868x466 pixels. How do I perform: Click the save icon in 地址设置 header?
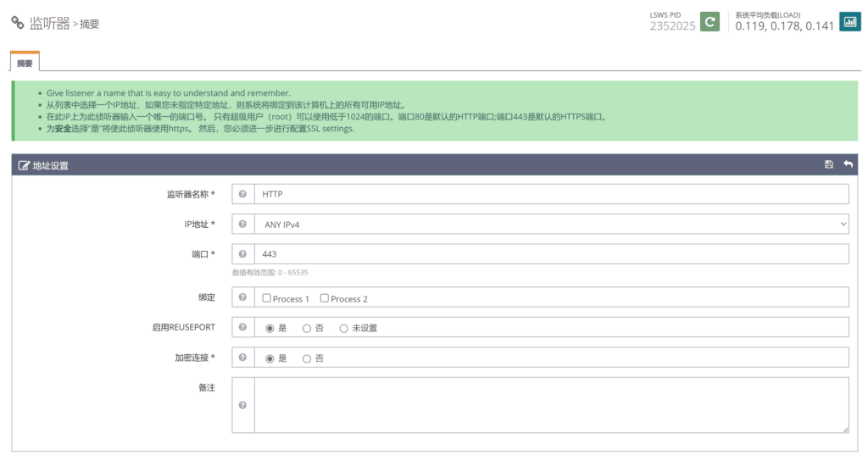pyautogui.click(x=828, y=164)
